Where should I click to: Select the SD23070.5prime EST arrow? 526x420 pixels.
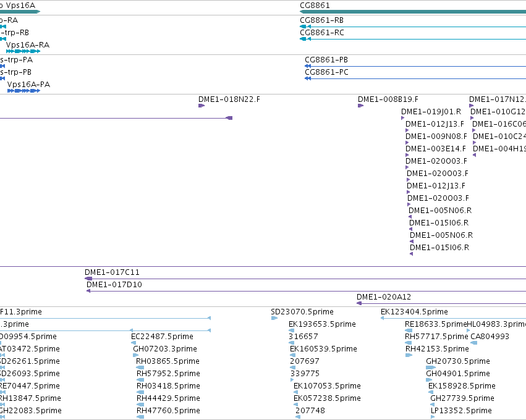click(274, 318)
